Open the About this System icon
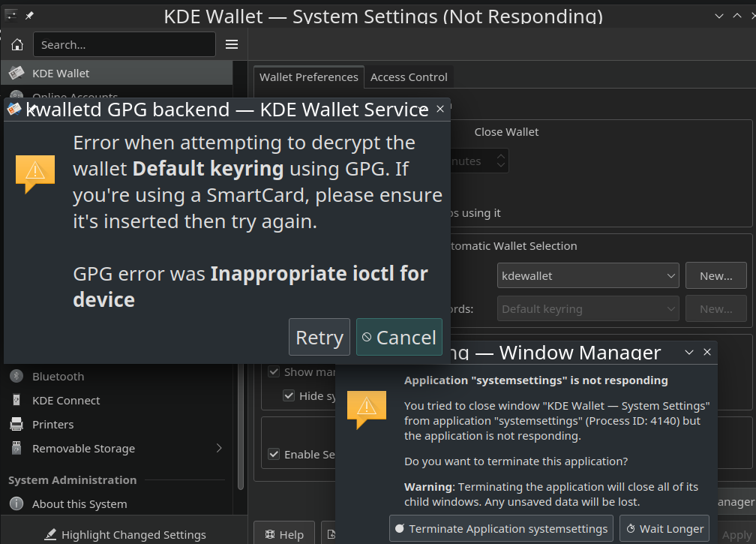 [16, 503]
